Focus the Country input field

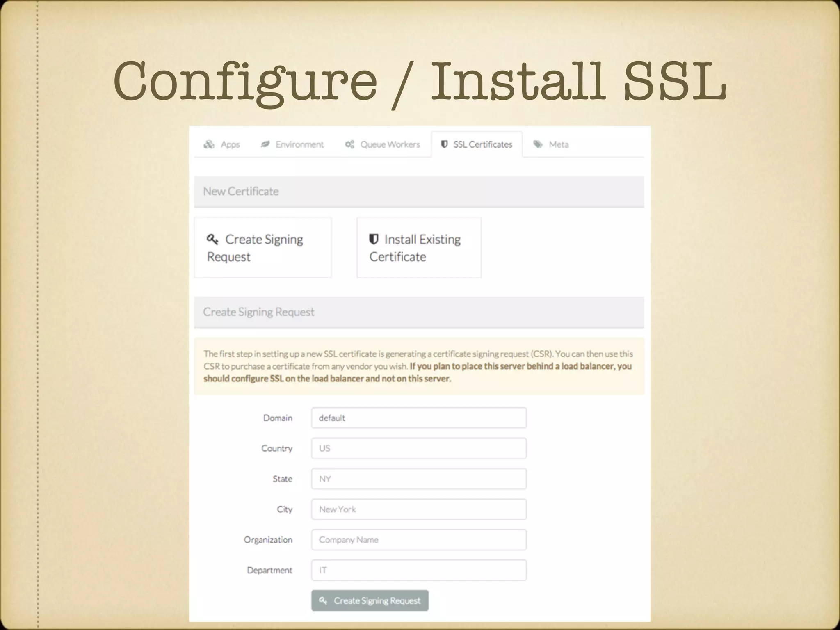coord(419,448)
